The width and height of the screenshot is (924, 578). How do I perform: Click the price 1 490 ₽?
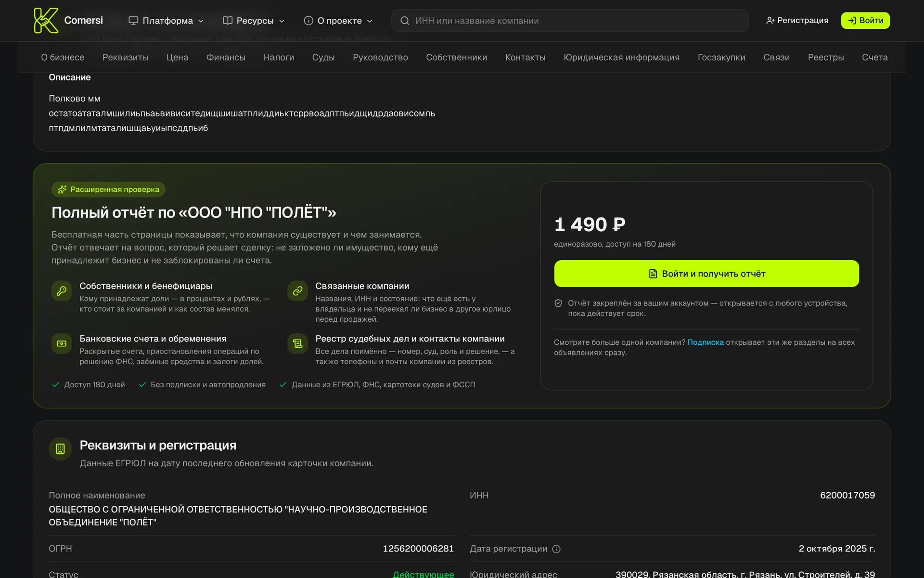(590, 224)
